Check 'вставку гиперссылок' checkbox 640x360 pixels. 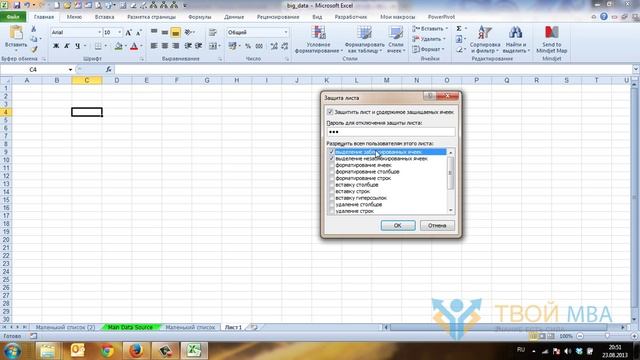coord(331,198)
